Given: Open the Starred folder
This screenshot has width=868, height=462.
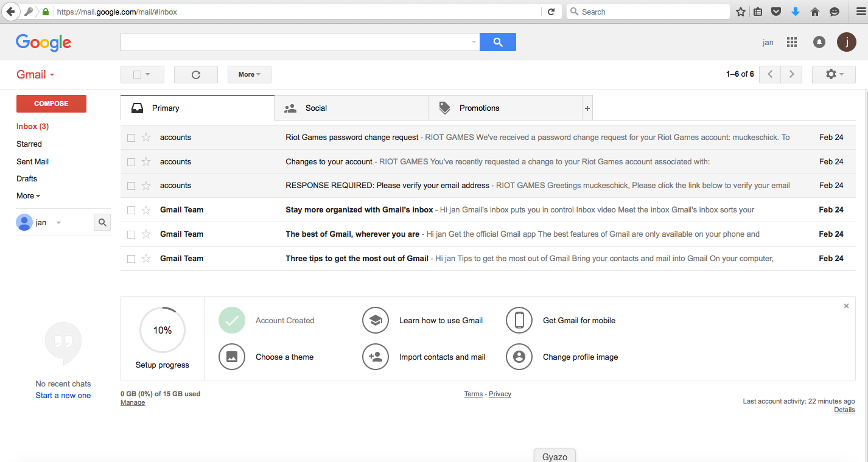Looking at the screenshot, I should [x=29, y=144].
